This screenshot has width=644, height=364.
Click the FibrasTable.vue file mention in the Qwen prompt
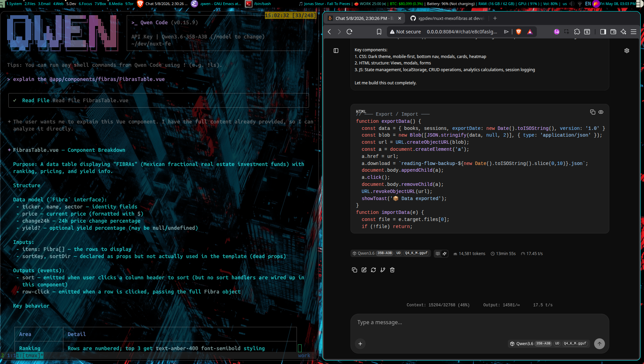107,79
